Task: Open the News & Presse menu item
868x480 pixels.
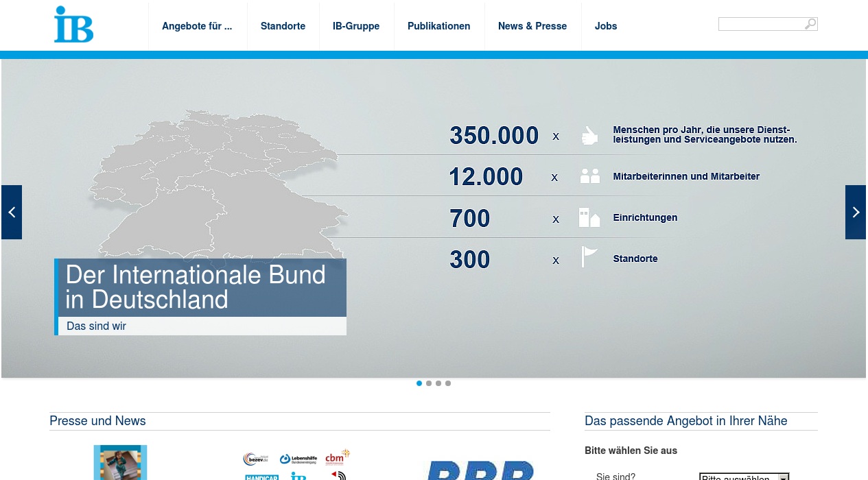Action: point(532,26)
